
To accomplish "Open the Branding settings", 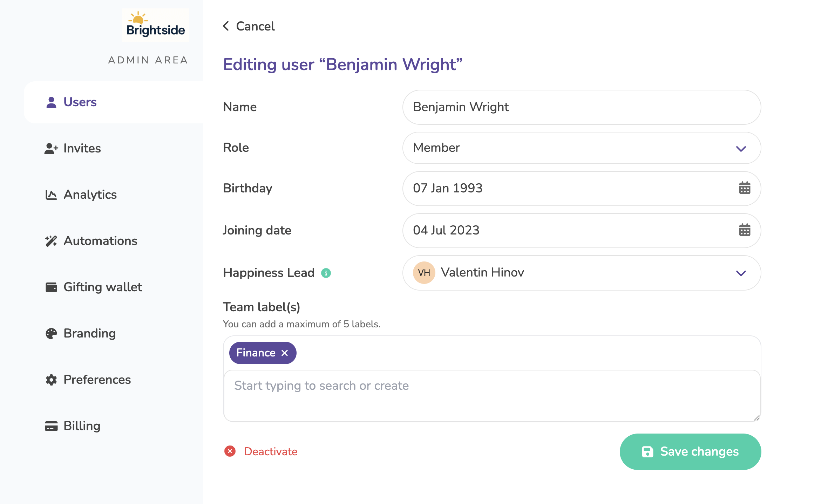I will (x=89, y=333).
